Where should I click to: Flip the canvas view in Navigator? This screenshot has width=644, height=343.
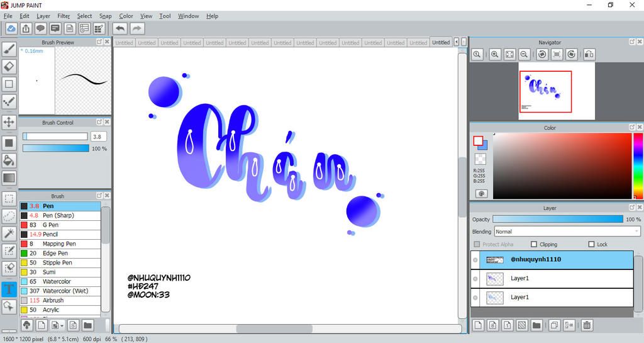point(589,54)
